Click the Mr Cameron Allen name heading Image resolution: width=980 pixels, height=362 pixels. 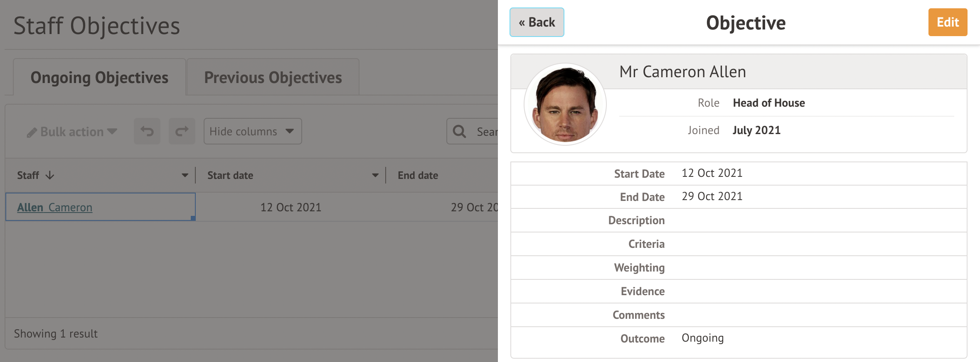[682, 72]
